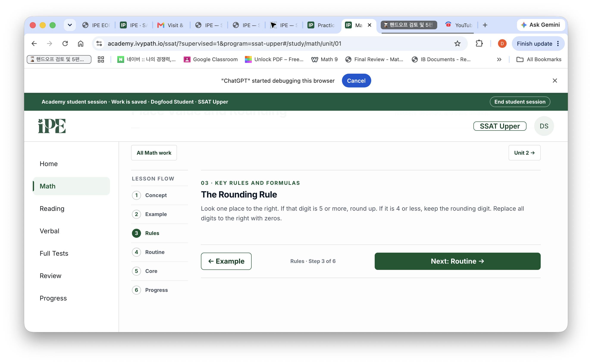Open the SSAT Upper program selector
592x364 pixels.
click(500, 126)
